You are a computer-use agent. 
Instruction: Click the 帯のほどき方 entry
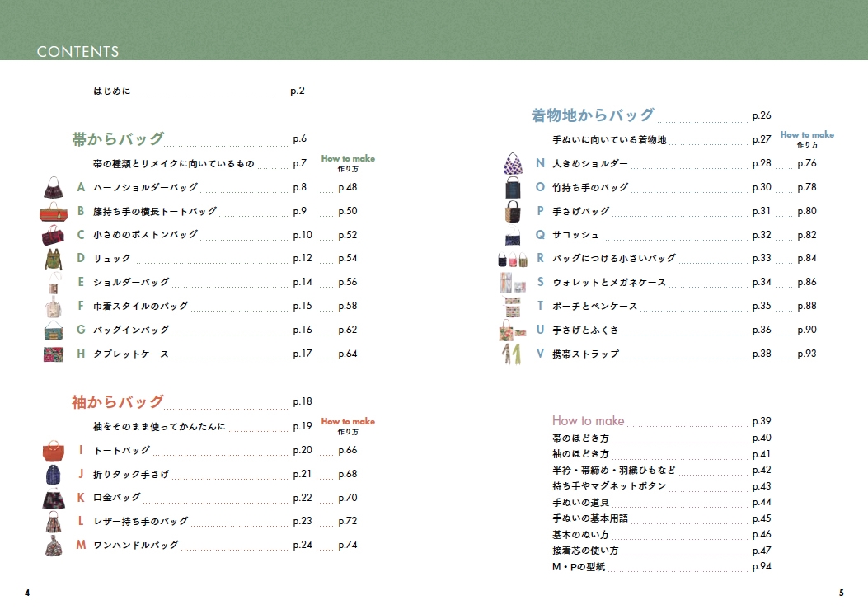580,438
